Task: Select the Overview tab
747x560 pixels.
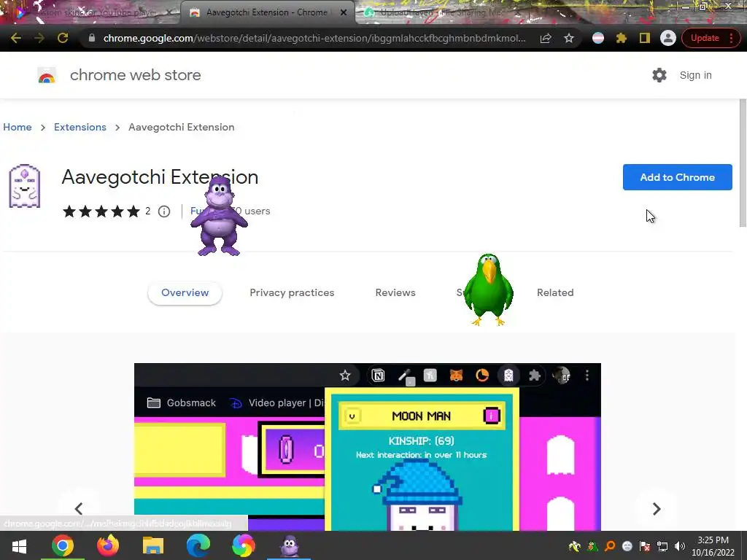Action: click(x=185, y=293)
